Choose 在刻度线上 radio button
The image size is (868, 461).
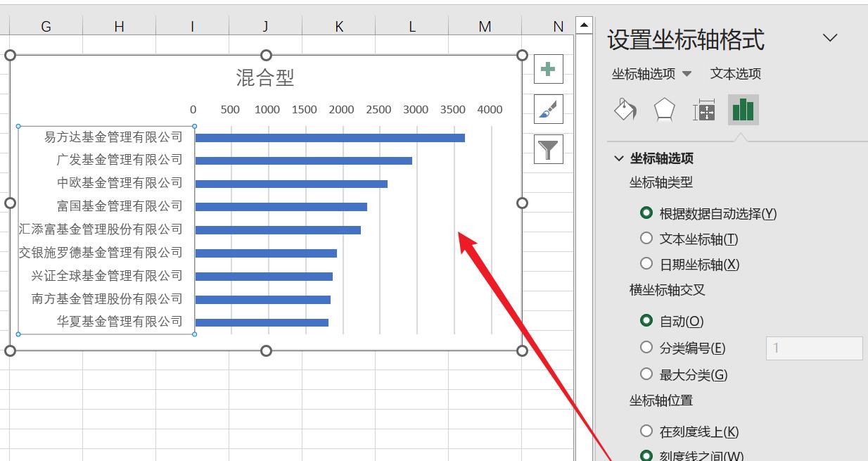tap(646, 431)
